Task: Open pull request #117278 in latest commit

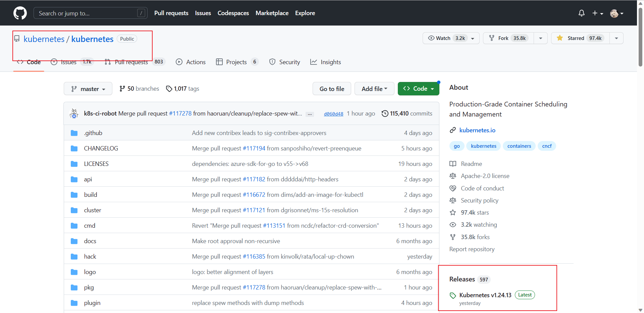Action: (180, 114)
